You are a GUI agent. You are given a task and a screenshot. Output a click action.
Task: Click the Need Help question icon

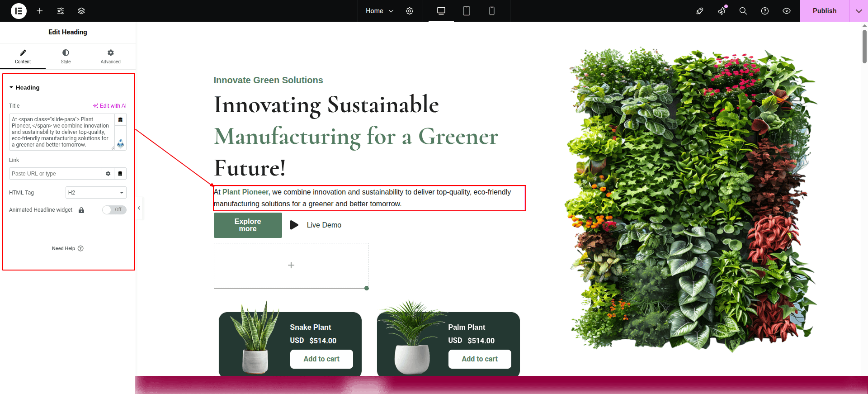pos(80,248)
